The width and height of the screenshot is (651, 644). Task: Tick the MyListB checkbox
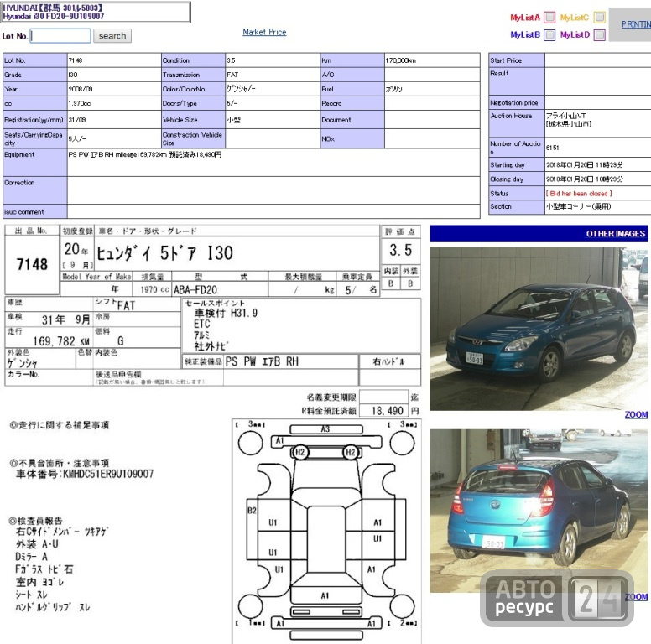(x=549, y=35)
